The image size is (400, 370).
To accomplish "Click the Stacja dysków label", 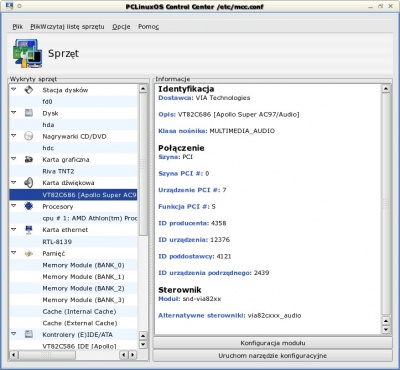I will [65, 90].
